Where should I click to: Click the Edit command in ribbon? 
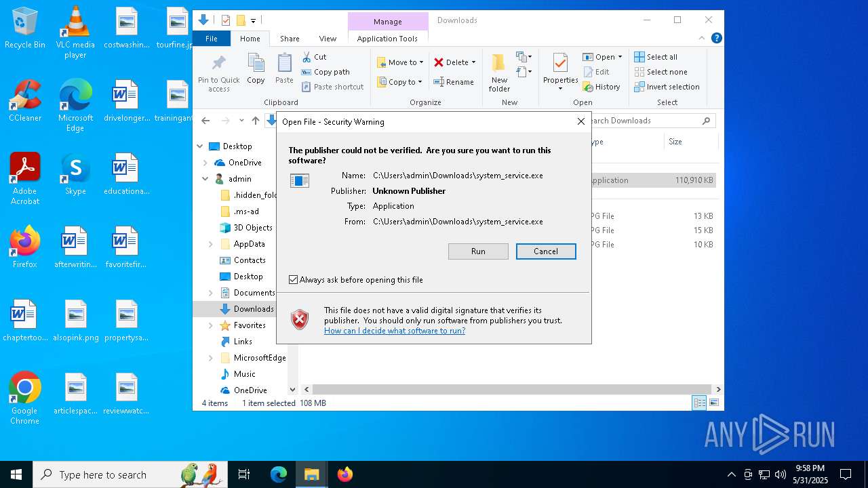(596, 72)
